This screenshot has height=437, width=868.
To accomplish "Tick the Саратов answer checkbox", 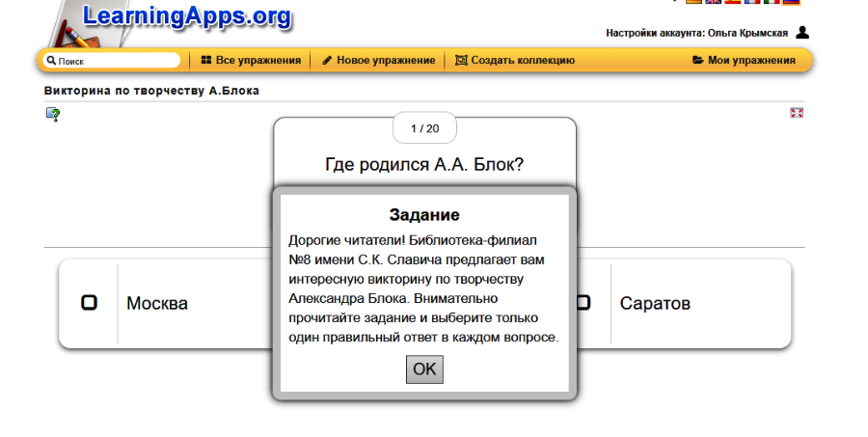I will tap(583, 303).
